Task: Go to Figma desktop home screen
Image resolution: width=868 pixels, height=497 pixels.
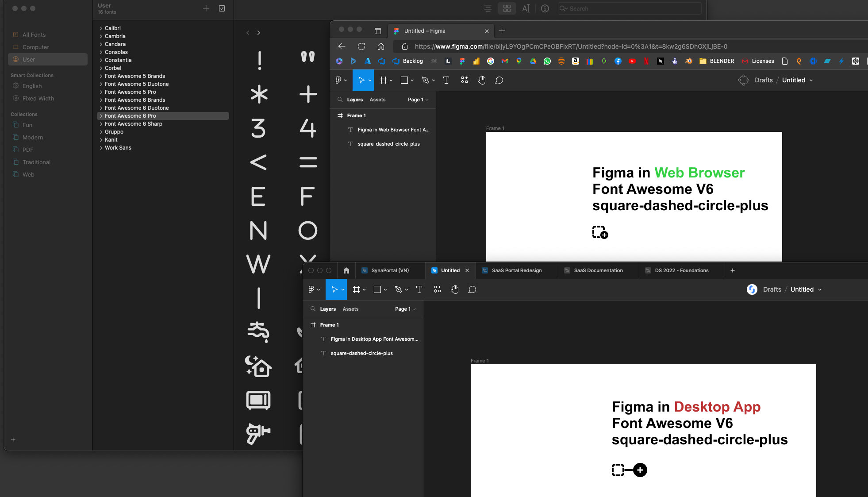Action: [x=346, y=270]
